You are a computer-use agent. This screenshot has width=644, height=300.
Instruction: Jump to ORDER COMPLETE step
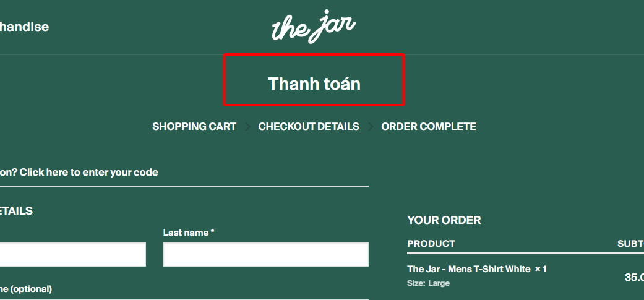429,126
